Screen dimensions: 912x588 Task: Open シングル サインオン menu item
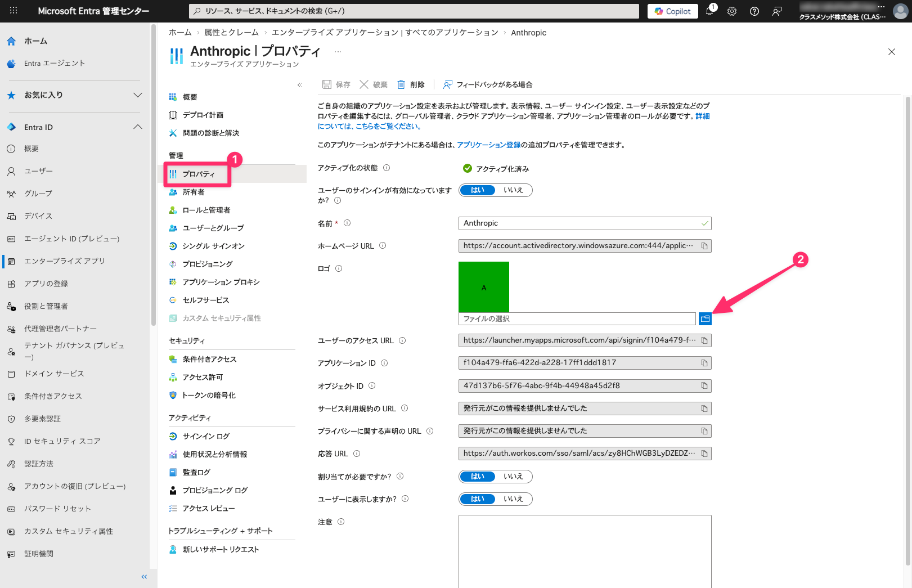coord(213,246)
